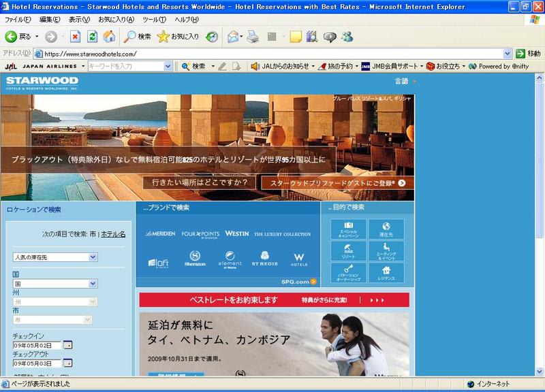This screenshot has width=545, height=392.
Task: Click the SPG.com link
Action: point(298,282)
